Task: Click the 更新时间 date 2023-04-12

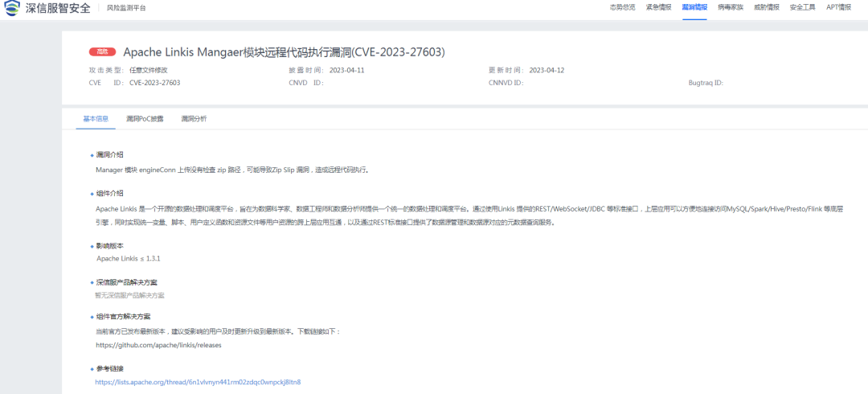Action: 547,71
